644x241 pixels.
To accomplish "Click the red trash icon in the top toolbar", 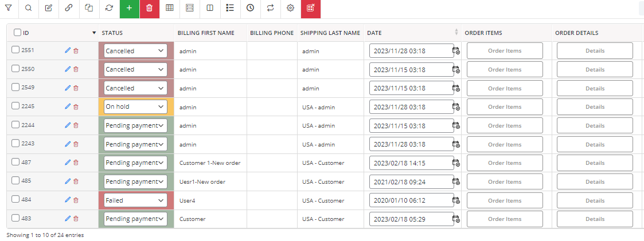I will [x=150, y=8].
